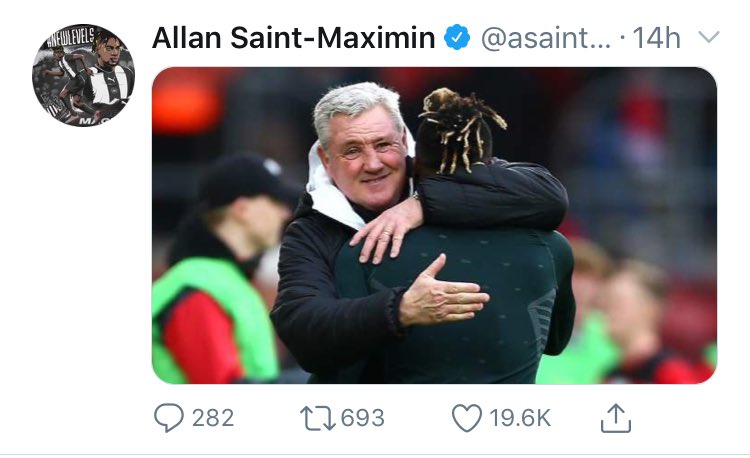Like the tweet with the heart icon
The image size is (750, 458).
[x=467, y=418]
